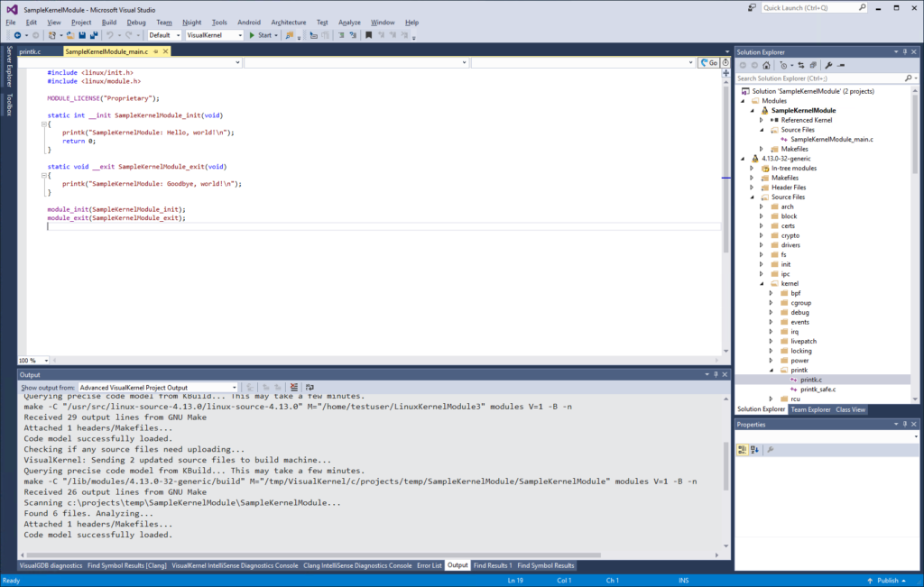Open Properties via the wrench icon
This screenshot has height=587, width=924.
pos(828,65)
